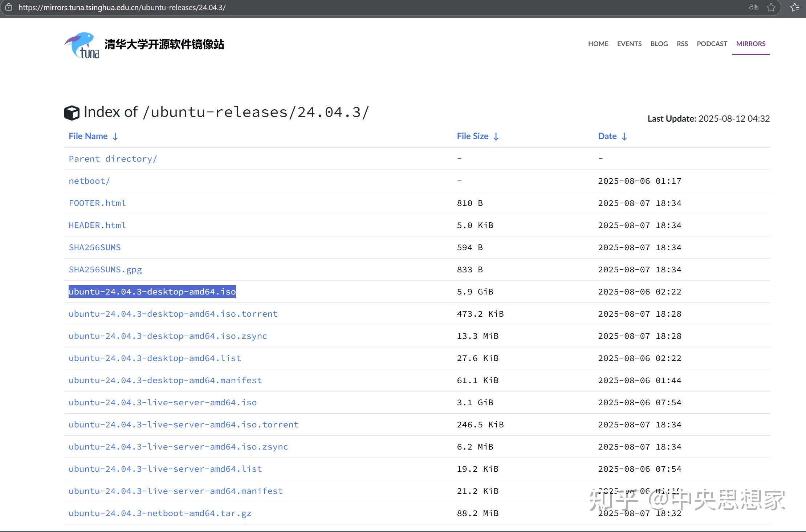Open the netboot/ folder link
Viewport: 806px width, 532px height.
pos(89,181)
